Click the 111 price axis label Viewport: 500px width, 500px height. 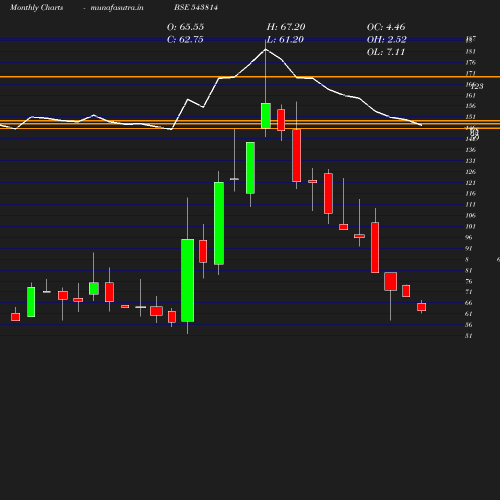tap(471, 205)
